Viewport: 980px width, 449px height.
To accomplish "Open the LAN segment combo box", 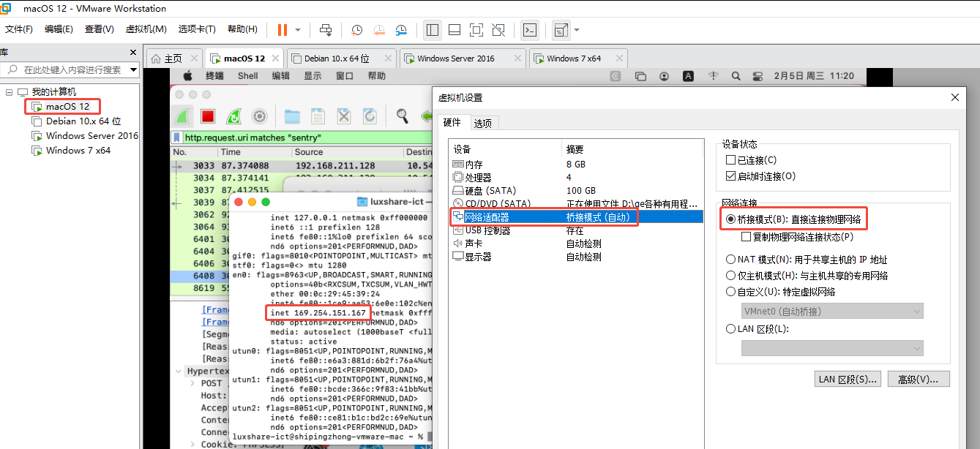I will (x=832, y=348).
